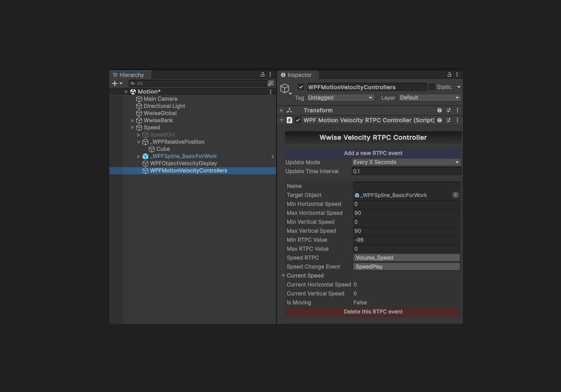Open the Update Mode dropdown
Image resolution: width=561 pixels, height=392 pixels.
[406, 162]
